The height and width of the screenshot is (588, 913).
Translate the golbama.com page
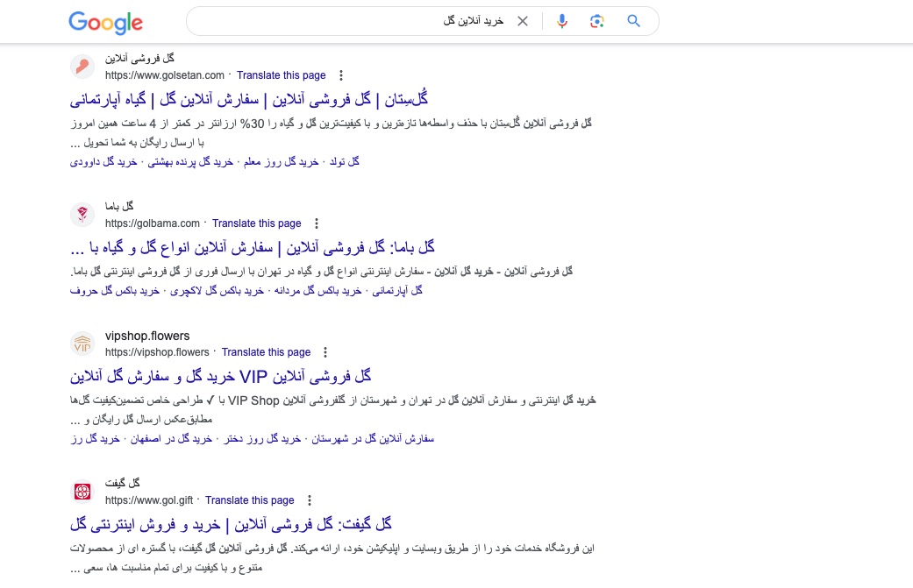coord(257,223)
